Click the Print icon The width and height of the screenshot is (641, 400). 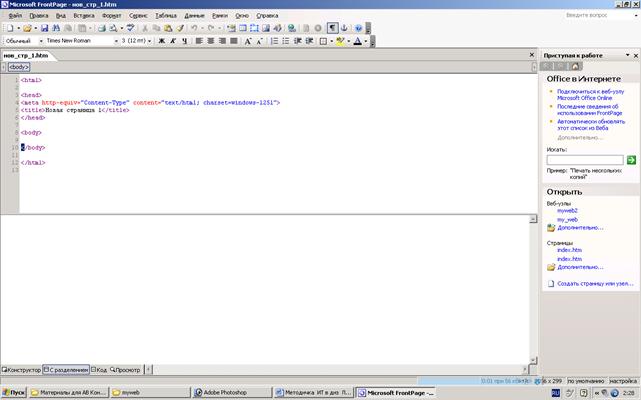coord(102,28)
